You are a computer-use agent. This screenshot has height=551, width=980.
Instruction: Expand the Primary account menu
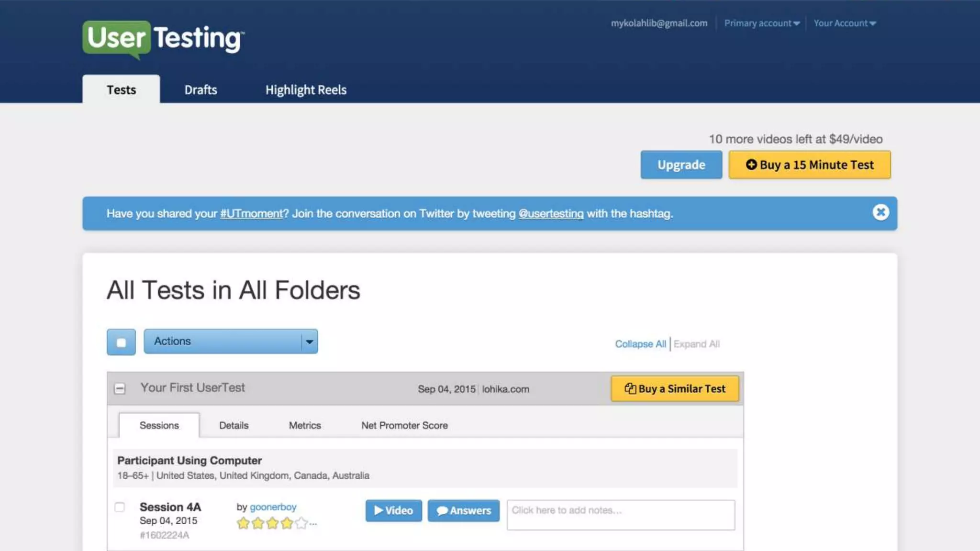coord(761,23)
